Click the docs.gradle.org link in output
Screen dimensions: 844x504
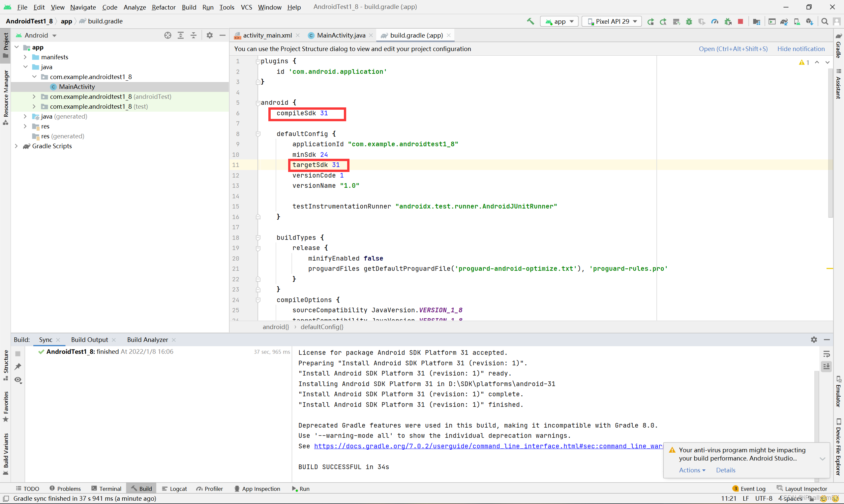[489, 446]
